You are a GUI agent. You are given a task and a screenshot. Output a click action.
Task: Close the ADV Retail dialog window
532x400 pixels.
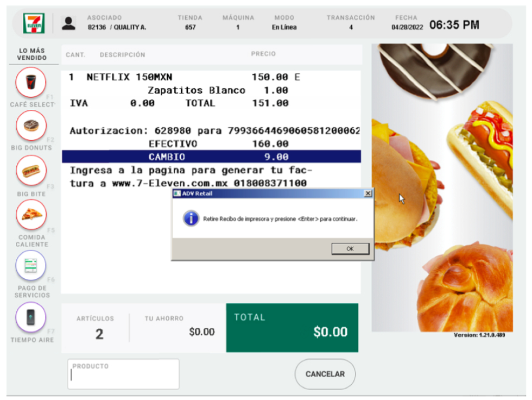pyautogui.click(x=368, y=193)
